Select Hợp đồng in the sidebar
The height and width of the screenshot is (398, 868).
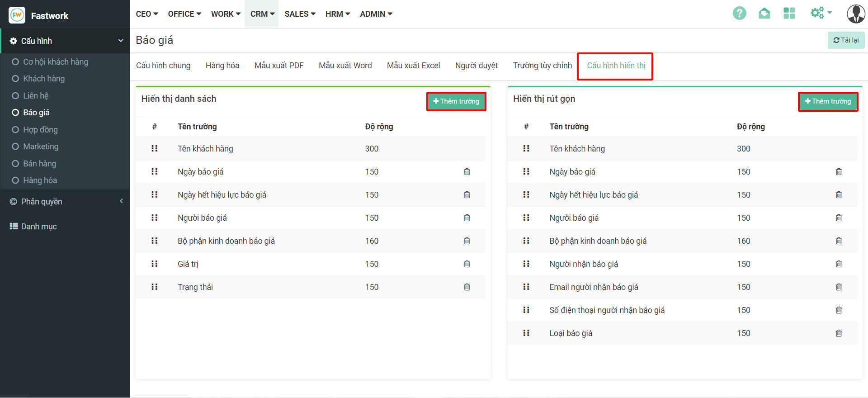pyautogui.click(x=40, y=130)
